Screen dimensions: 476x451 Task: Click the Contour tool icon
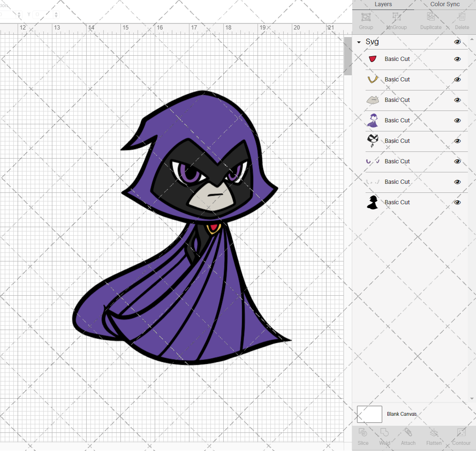tap(461, 432)
